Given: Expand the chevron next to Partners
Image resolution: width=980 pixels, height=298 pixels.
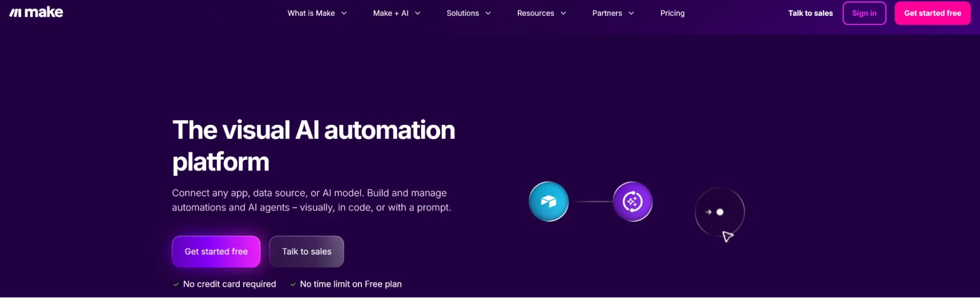Looking at the screenshot, I should (x=631, y=13).
